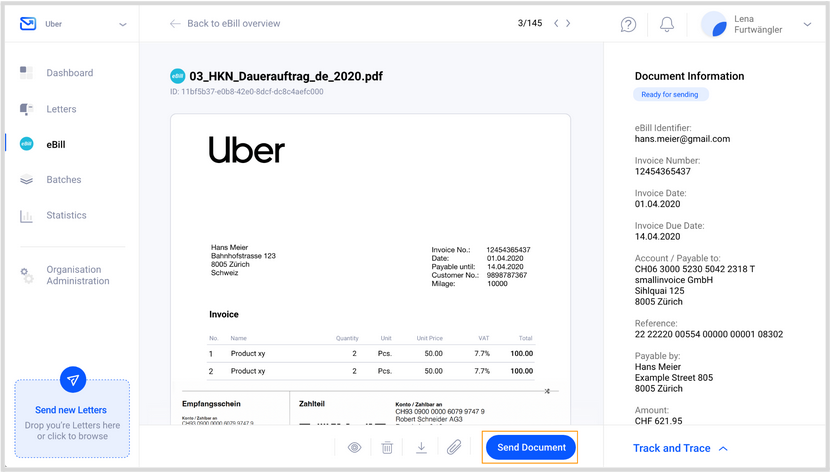The image size is (832, 475).
Task: Click Invoice Due Date value 14.04.2020 in panel
Action: tap(657, 237)
